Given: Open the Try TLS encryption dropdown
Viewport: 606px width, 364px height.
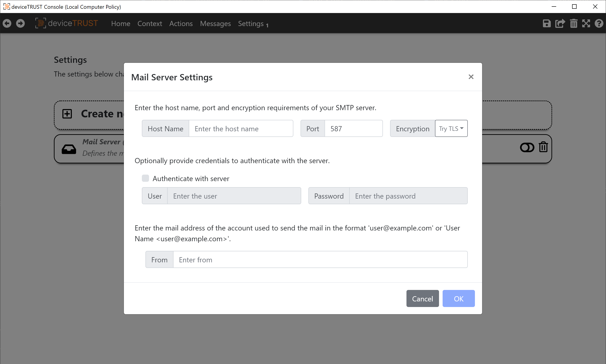Looking at the screenshot, I should pyautogui.click(x=451, y=128).
